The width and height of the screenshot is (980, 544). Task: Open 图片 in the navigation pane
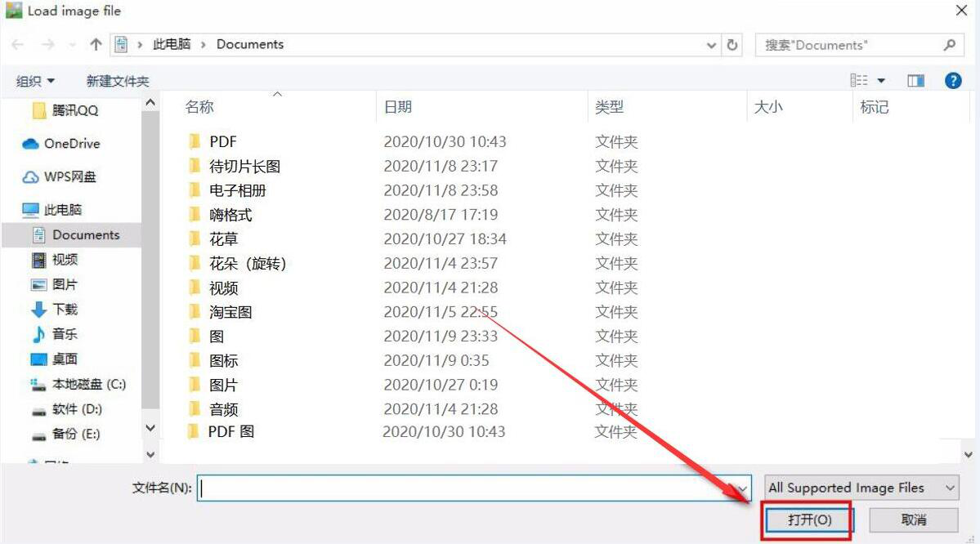coord(55,285)
